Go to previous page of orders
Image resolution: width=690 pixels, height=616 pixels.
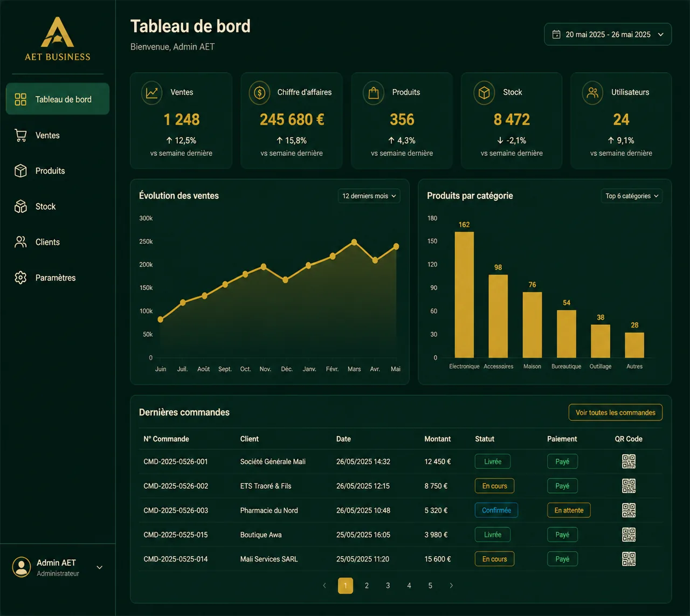[x=325, y=585]
